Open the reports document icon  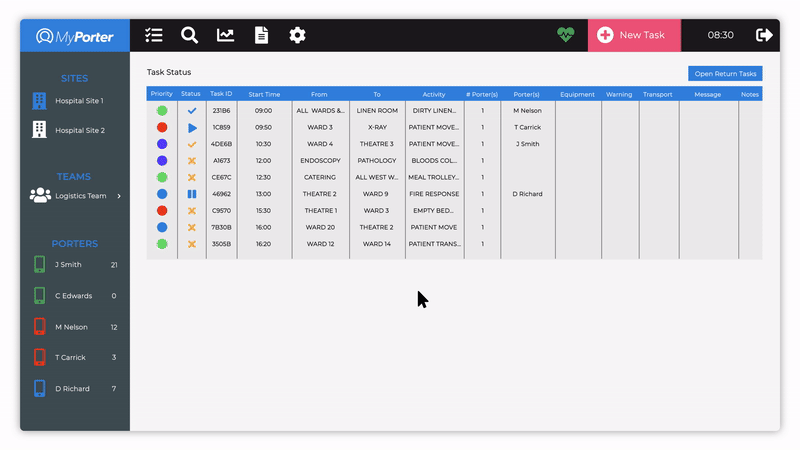(x=261, y=35)
